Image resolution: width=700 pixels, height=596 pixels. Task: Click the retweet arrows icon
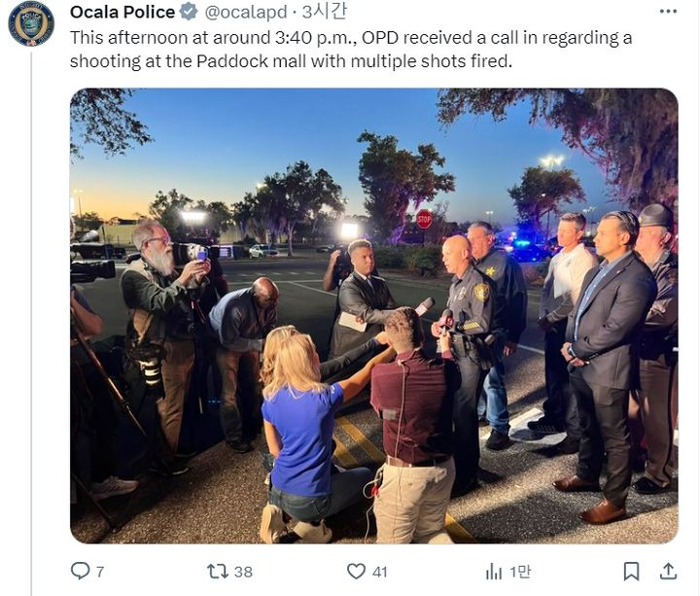point(218,571)
